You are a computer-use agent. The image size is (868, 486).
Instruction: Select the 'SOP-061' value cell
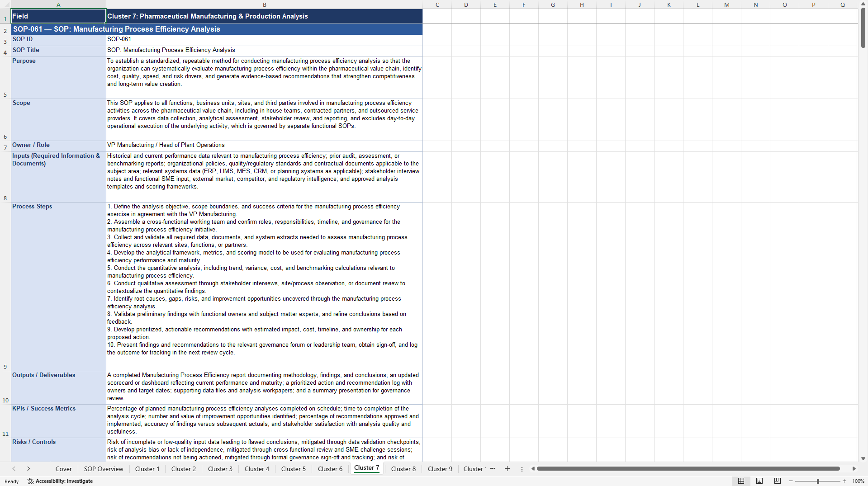click(x=264, y=40)
